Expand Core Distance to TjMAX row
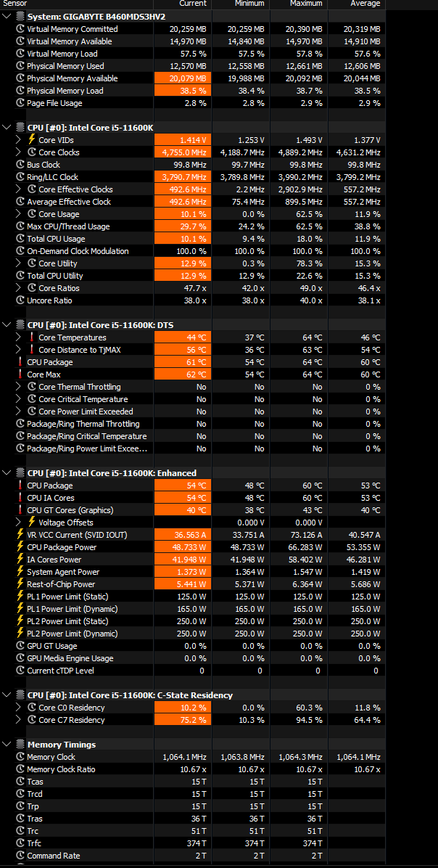 19,350
